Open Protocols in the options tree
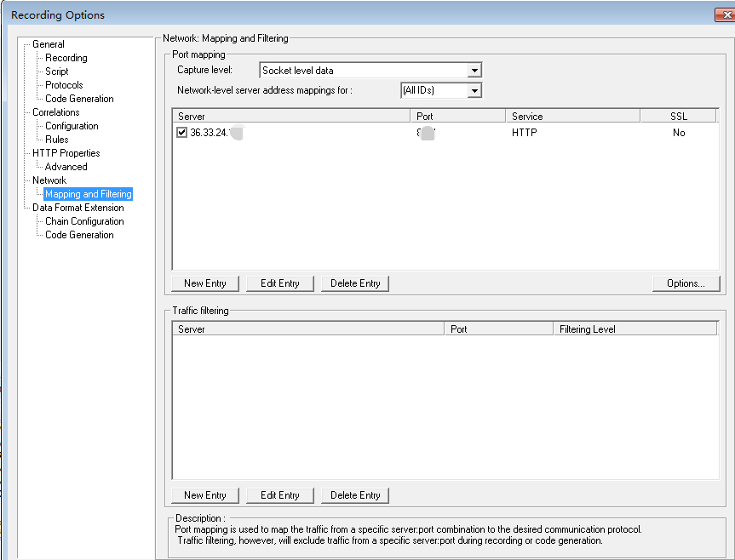The height and width of the screenshot is (560, 735). point(64,85)
